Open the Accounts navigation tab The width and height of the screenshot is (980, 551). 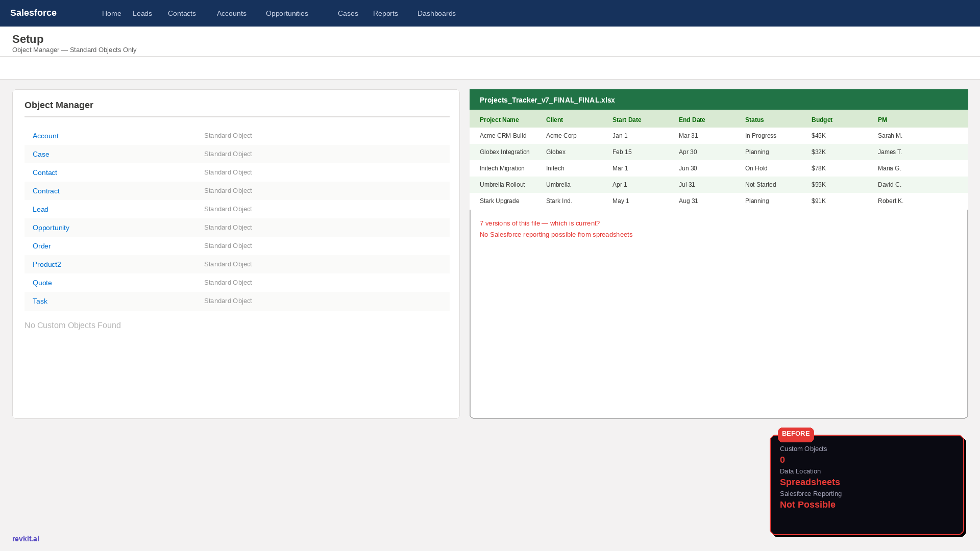[232, 13]
